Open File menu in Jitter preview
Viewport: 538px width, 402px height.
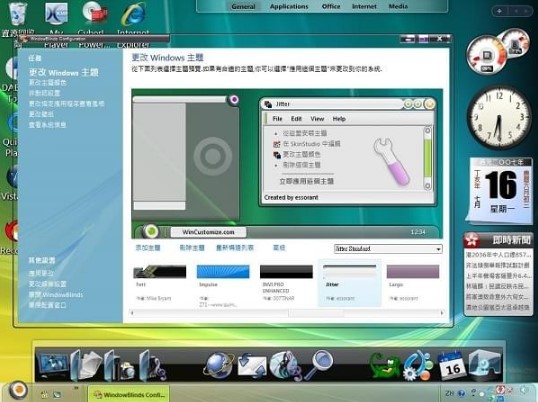[x=277, y=119]
